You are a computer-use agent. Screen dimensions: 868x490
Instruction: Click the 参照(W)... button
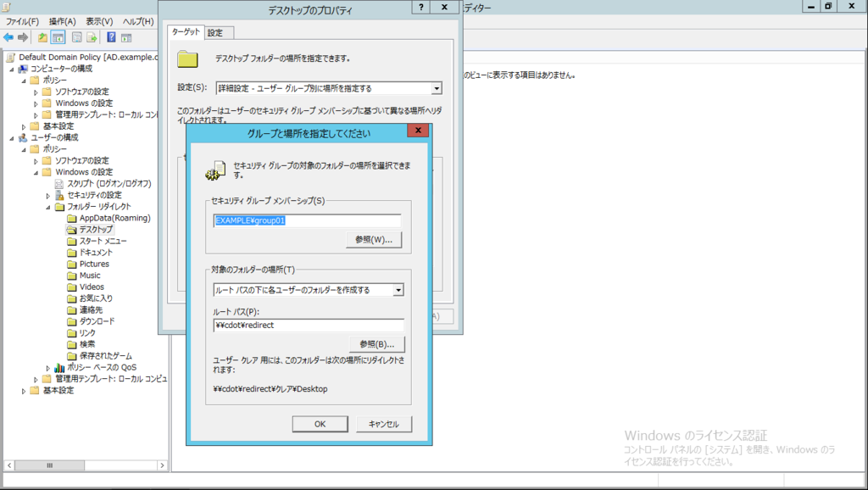tap(374, 240)
